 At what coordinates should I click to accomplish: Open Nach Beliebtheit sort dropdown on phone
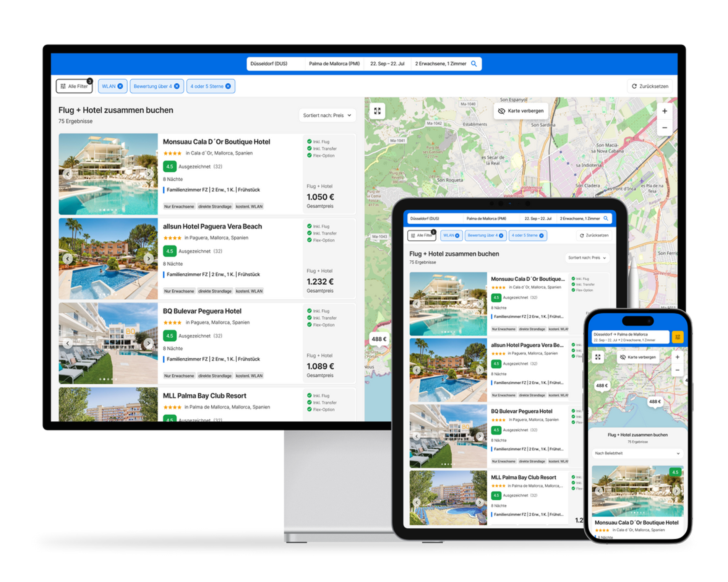point(637,453)
